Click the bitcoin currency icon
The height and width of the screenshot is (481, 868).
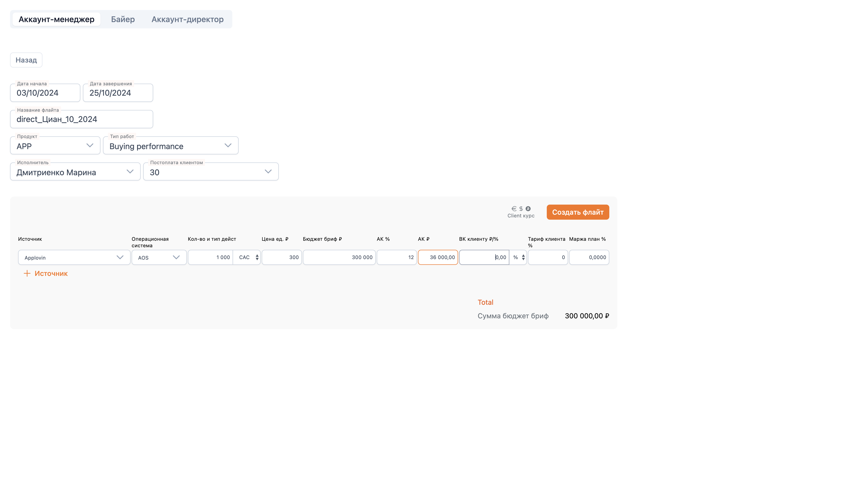(x=528, y=209)
